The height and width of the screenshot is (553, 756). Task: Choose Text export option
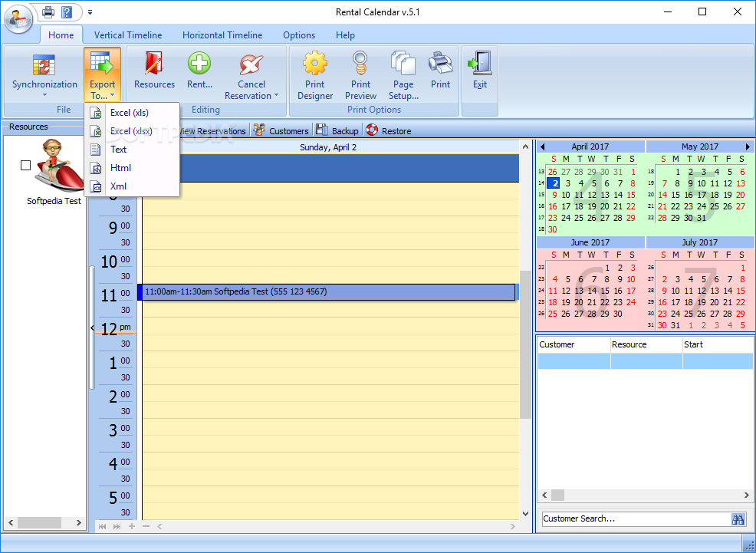pos(132,149)
